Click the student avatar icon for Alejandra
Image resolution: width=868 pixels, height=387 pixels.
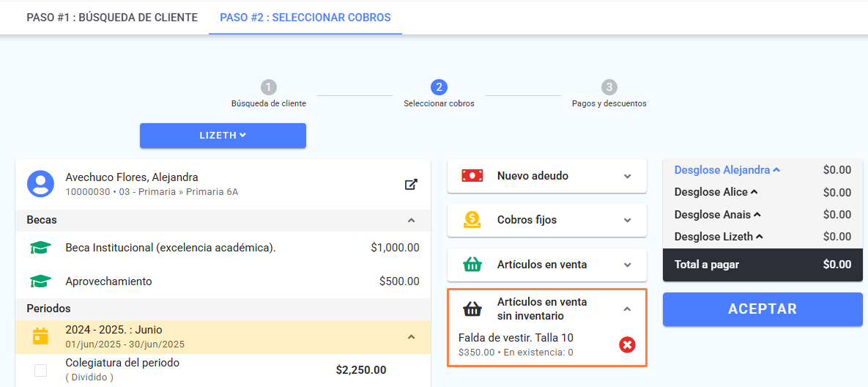[40, 184]
